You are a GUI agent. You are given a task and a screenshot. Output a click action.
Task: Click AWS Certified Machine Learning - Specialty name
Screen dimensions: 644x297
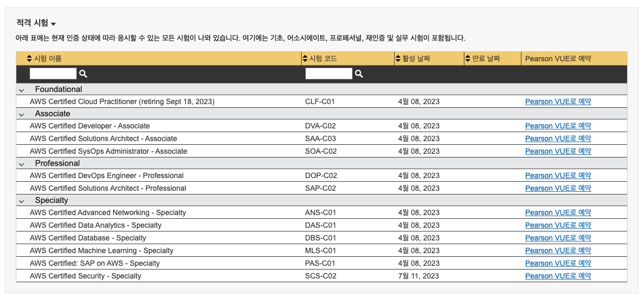[101, 250]
